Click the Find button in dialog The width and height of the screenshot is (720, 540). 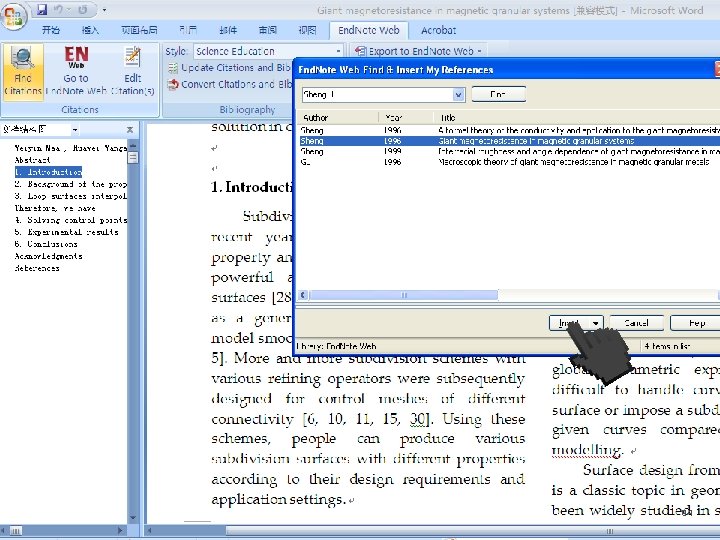click(x=498, y=94)
